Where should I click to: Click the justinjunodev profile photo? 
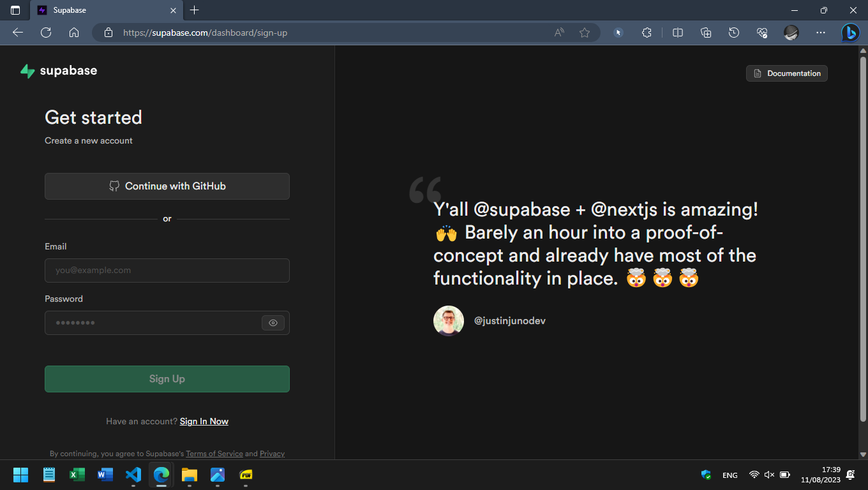(x=449, y=321)
